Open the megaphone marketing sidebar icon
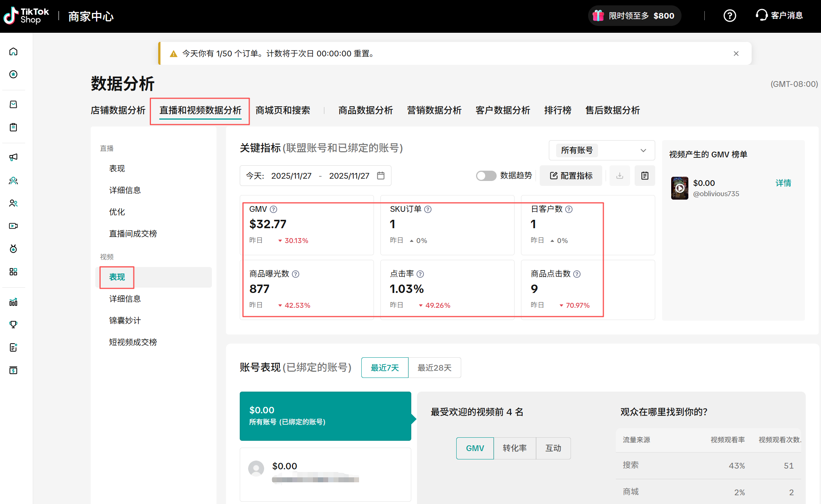821x504 pixels. [x=13, y=157]
